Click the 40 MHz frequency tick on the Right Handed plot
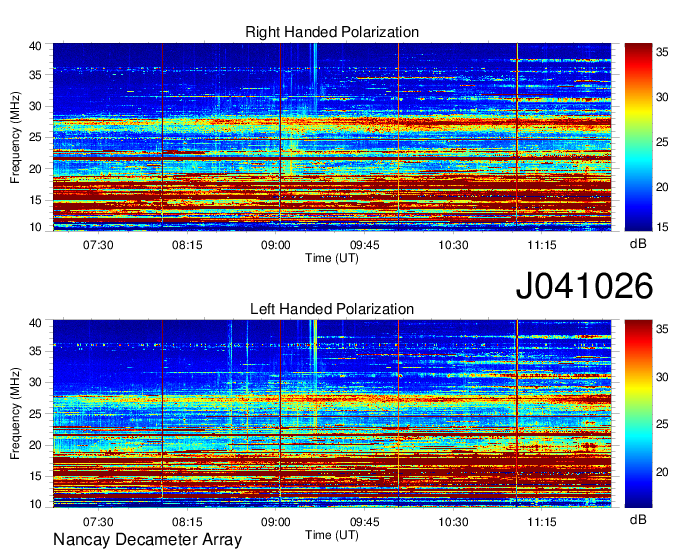 pos(35,46)
